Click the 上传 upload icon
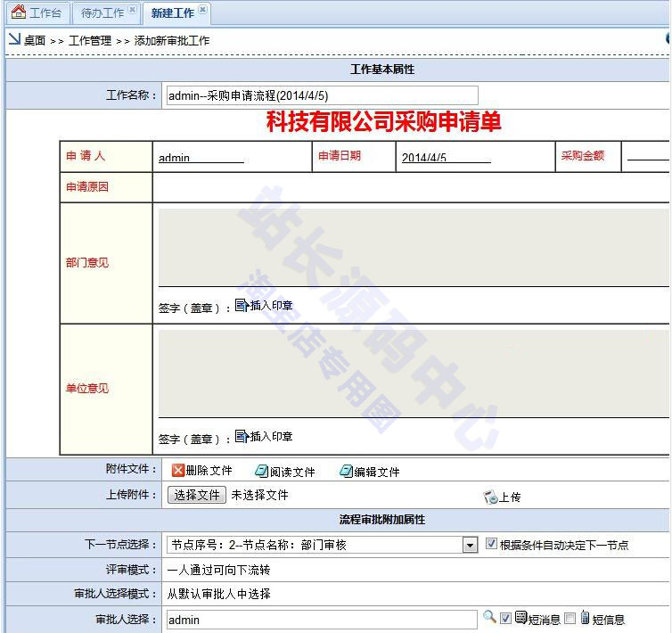Screen dimensions: 672x633 click(x=490, y=497)
